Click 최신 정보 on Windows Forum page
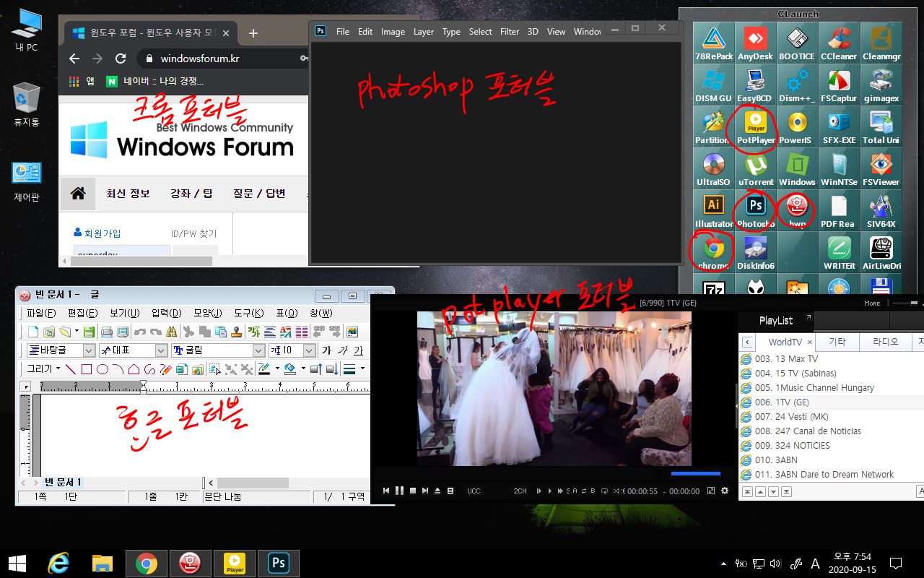Viewport: 924px width, 578px height. [x=128, y=194]
